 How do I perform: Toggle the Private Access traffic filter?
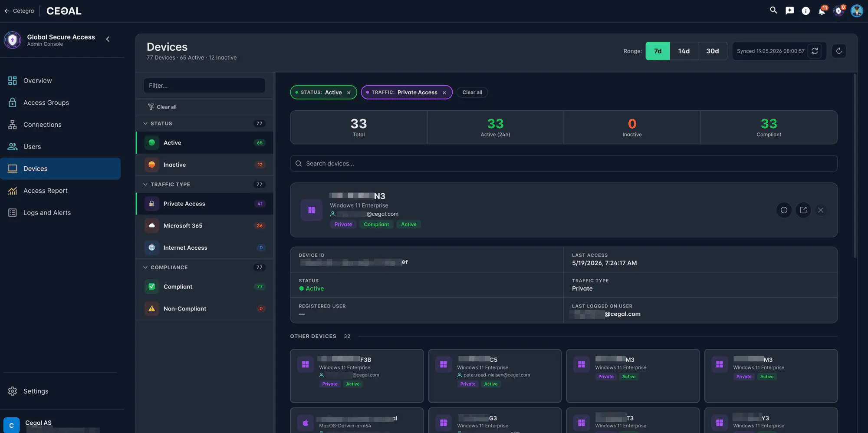[x=204, y=204]
